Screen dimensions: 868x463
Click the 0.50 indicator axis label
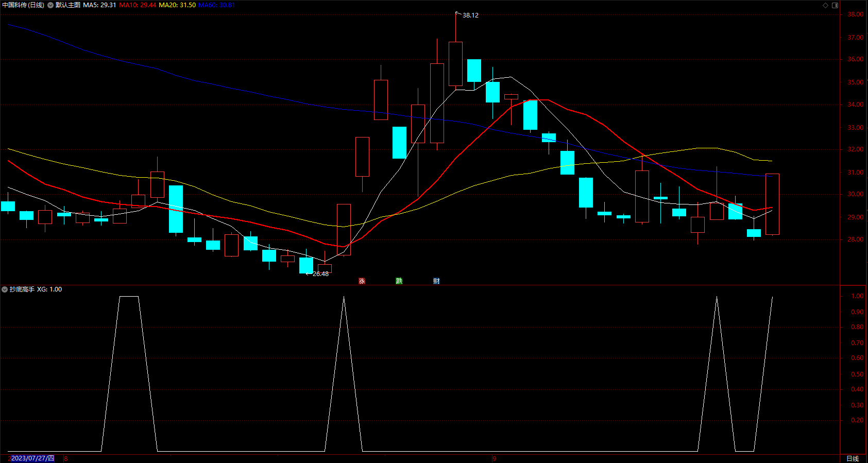tap(857, 374)
